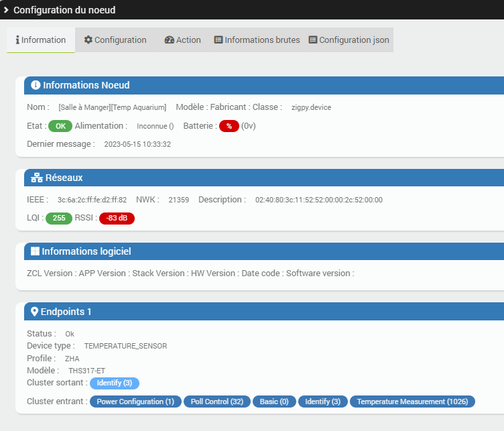Collapse the Configuration du noeud chevron
The image size is (504, 431).
tap(6, 10)
